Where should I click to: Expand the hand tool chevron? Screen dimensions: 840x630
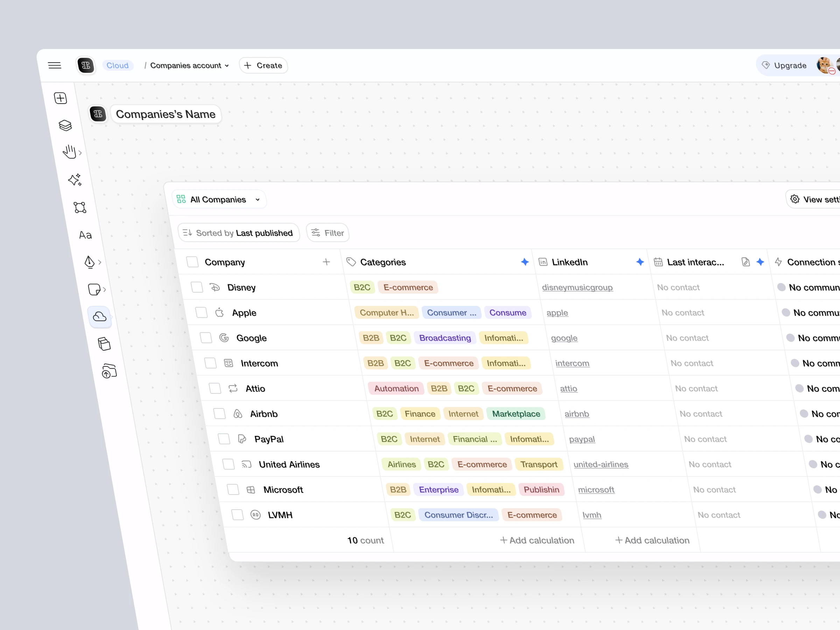tap(80, 153)
